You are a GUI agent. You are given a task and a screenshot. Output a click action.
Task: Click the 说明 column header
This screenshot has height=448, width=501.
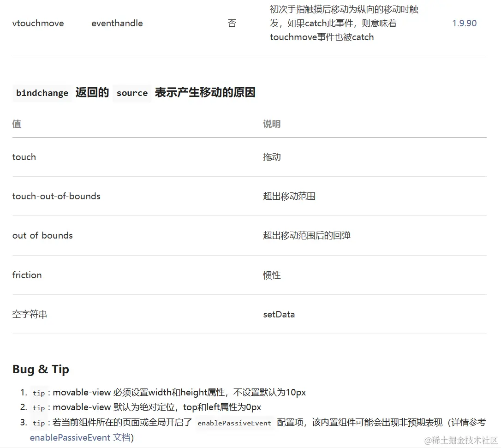click(x=272, y=124)
